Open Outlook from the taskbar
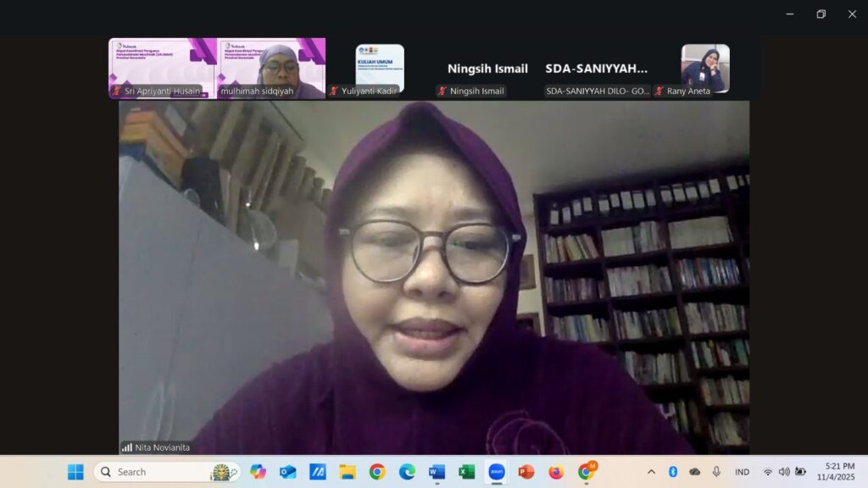This screenshot has width=868, height=488. 288,472
